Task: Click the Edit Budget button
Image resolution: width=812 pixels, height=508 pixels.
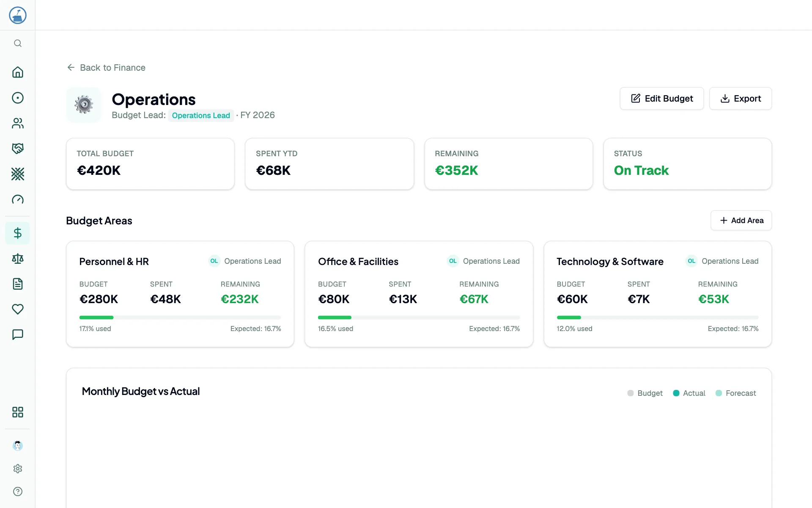Action: tap(661, 99)
